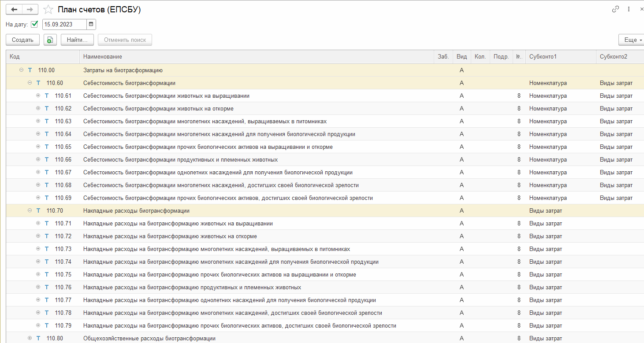The image size is (644, 343).
Task: Open the Еще dropdown menu
Action: tap(631, 40)
